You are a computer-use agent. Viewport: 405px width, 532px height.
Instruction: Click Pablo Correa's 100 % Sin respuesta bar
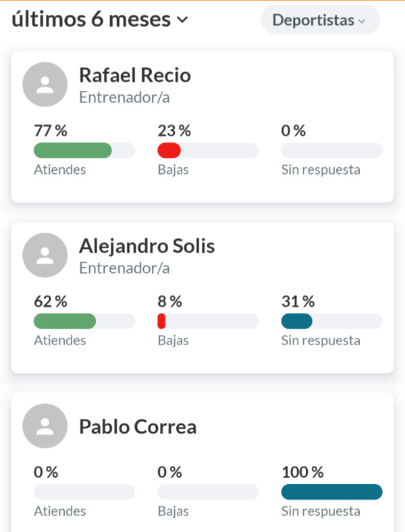coord(331,492)
